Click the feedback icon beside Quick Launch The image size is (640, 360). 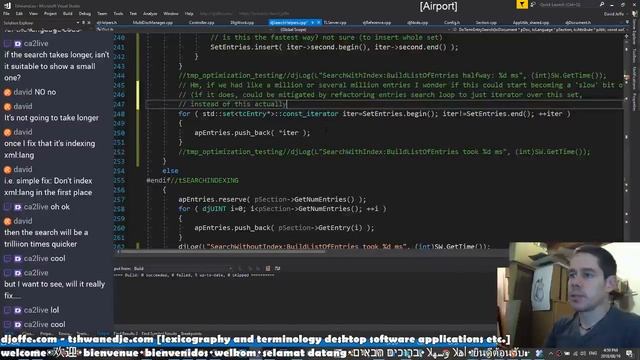click(533, 4)
